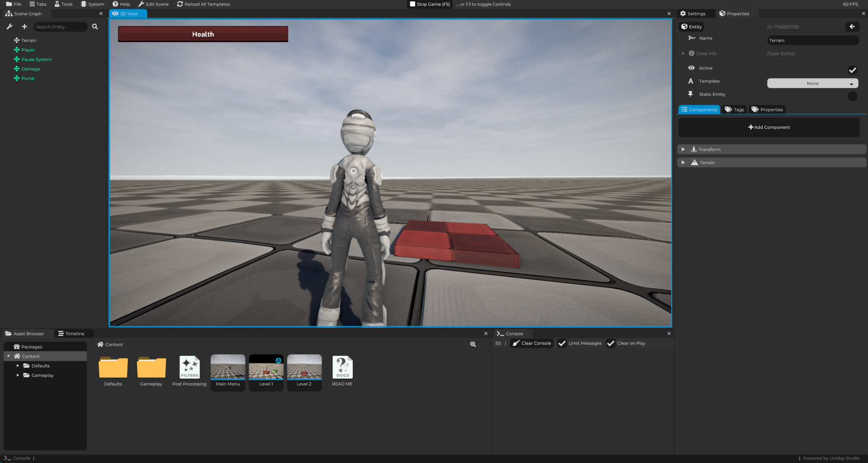This screenshot has width=868, height=463.
Task: Click the zoom magnifier in the Content browser
Action: coord(472,344)
